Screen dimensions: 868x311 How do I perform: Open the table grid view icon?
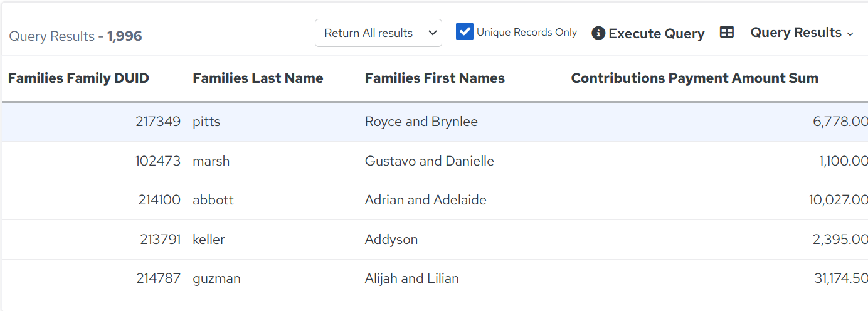coord(727,33)
